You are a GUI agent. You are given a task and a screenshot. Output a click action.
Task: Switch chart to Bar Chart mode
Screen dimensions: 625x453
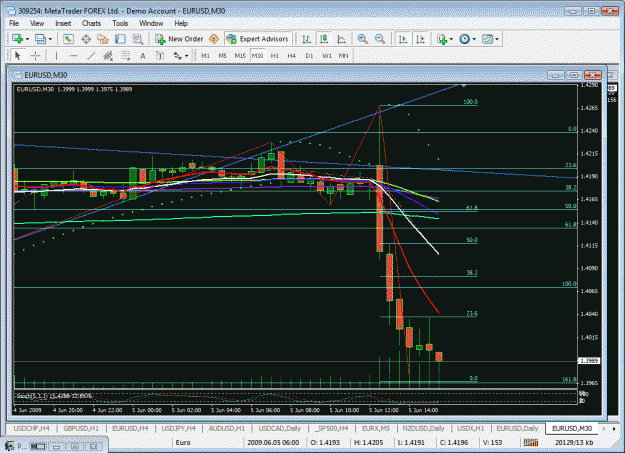pyautogui.click(x=306, y=39)
